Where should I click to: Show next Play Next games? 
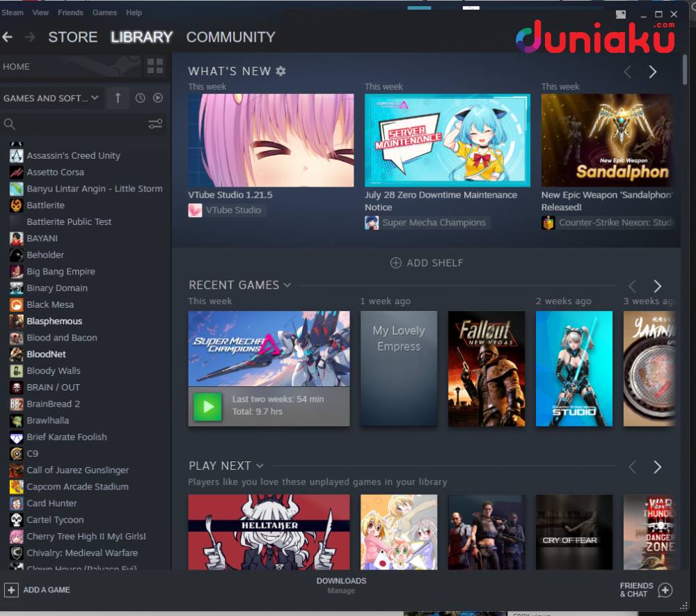tap(658, 466)
